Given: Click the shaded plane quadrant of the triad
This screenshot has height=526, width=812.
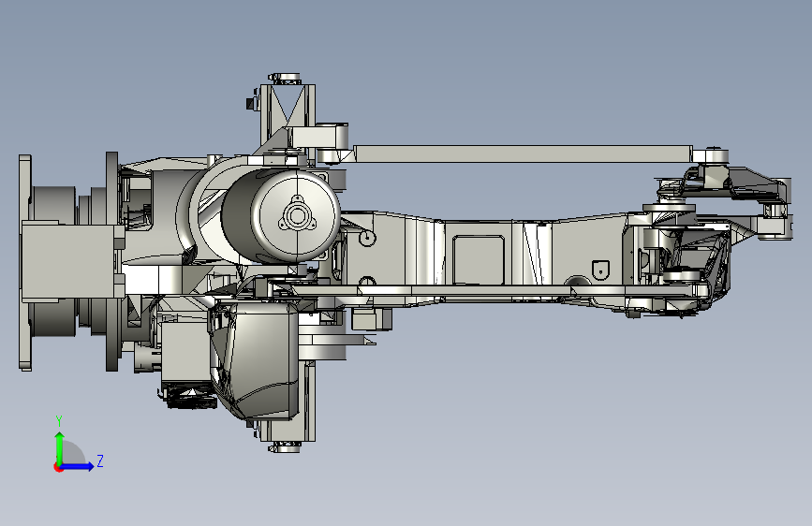Looking at the screenshot, I should (73, 453).
